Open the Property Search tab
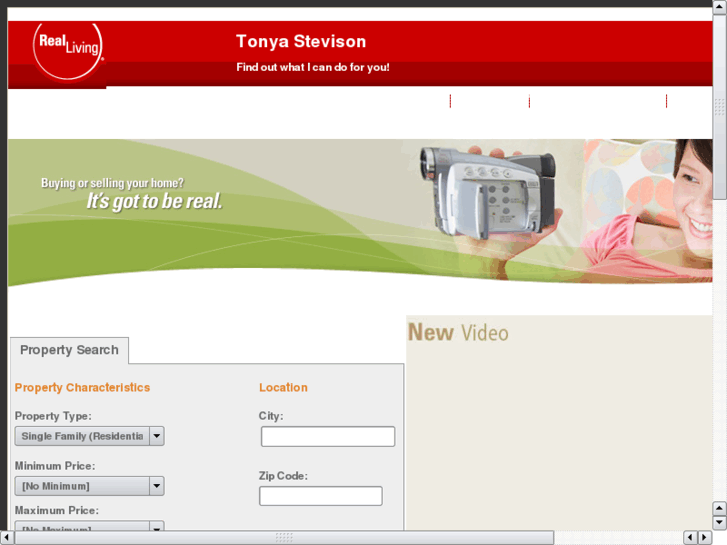 click(x=69, y=350)
